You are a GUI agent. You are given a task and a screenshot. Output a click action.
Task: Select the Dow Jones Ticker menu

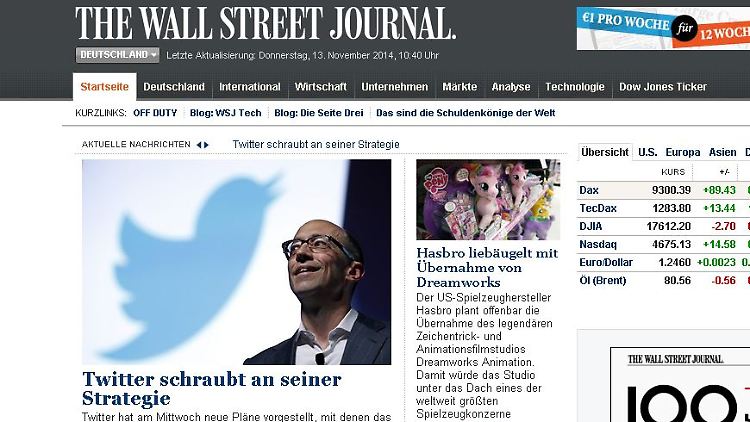click(662, 87)
